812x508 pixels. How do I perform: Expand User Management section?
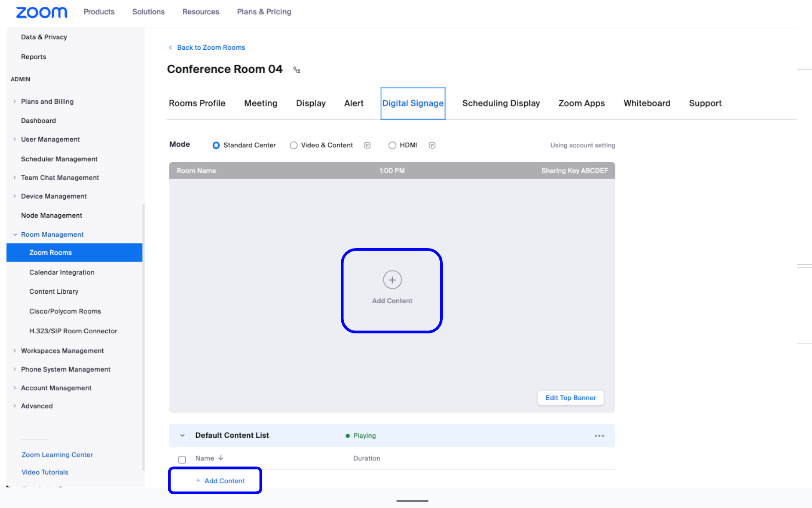15,139
